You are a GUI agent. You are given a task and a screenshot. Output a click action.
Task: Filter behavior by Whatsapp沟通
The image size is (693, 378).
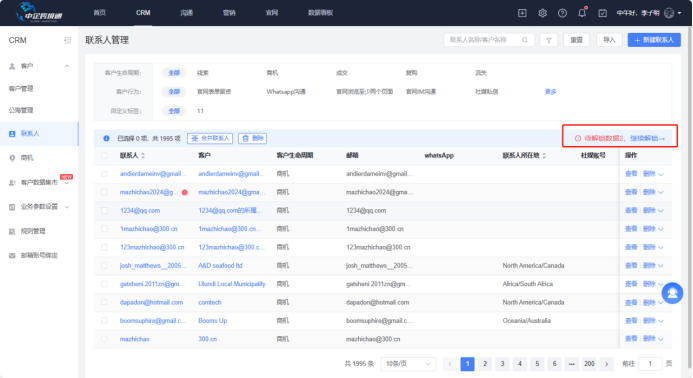click(x=286, y=92)
